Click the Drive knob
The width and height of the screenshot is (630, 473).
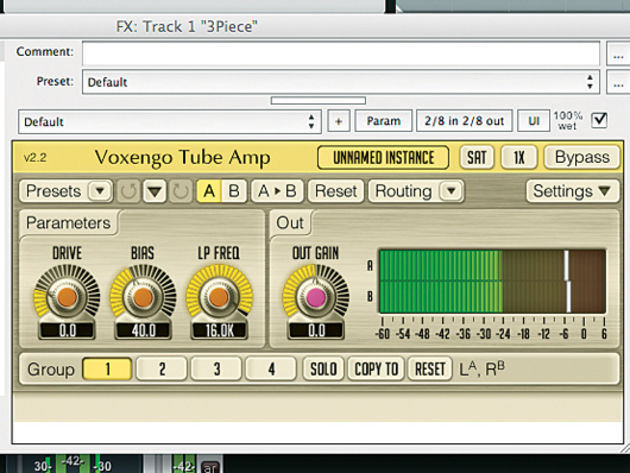pos(67,297)
